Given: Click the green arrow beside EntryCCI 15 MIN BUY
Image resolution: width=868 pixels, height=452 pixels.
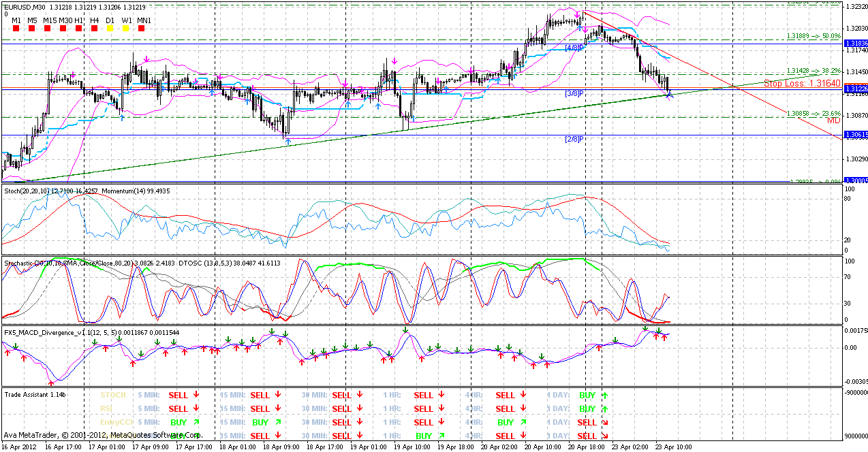Looking at the screenshot, I should [278, 422].
